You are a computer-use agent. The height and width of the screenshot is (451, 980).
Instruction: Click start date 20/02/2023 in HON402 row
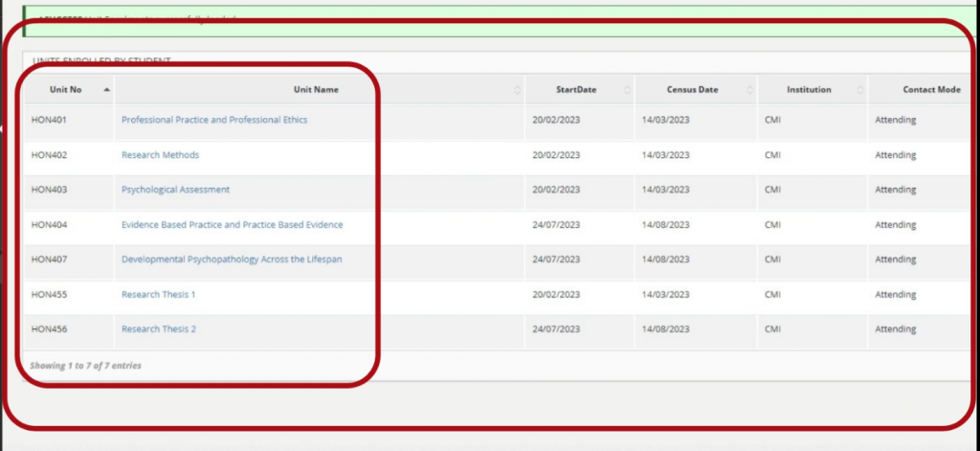(556, 154)
